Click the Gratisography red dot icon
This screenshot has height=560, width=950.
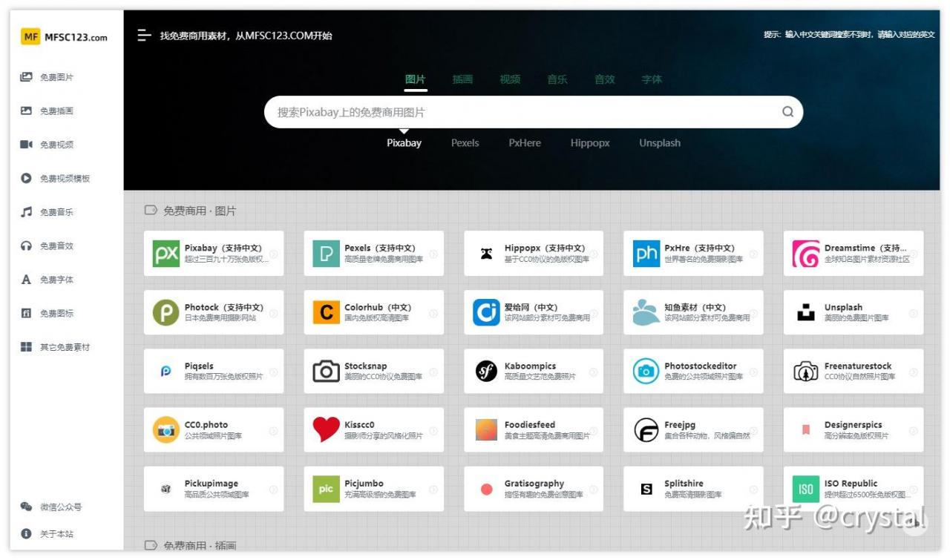coord(486,489)
